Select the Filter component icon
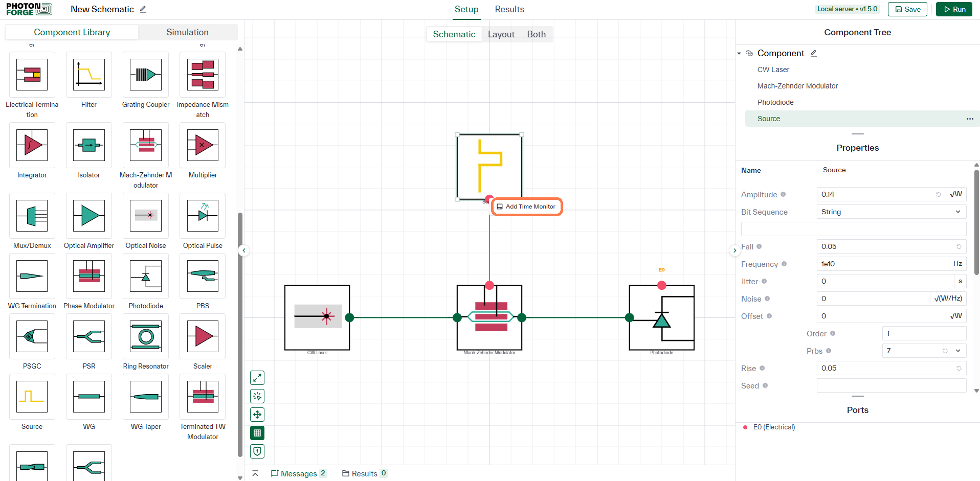Screen dimensions: 980x481 (89, 75)
